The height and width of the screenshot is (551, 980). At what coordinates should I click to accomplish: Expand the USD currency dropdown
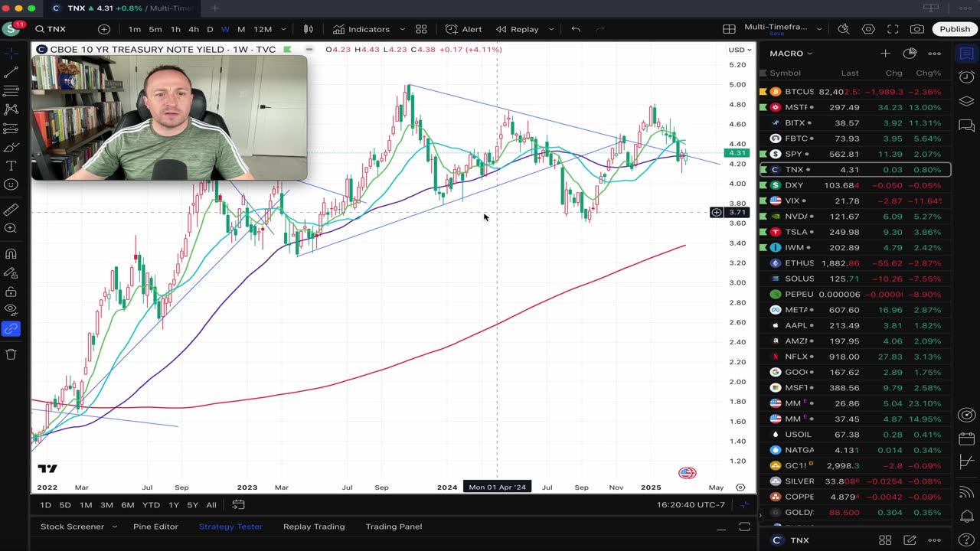(x=740, y=50)
